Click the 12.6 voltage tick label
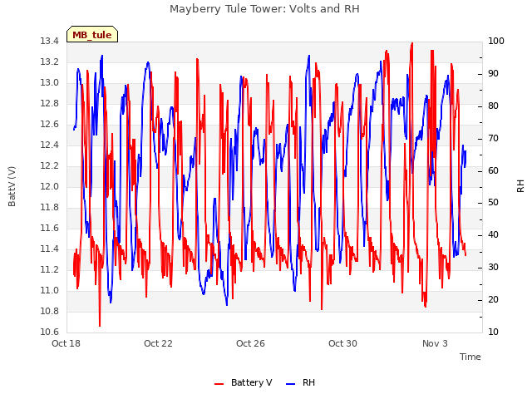 [50, 124]
